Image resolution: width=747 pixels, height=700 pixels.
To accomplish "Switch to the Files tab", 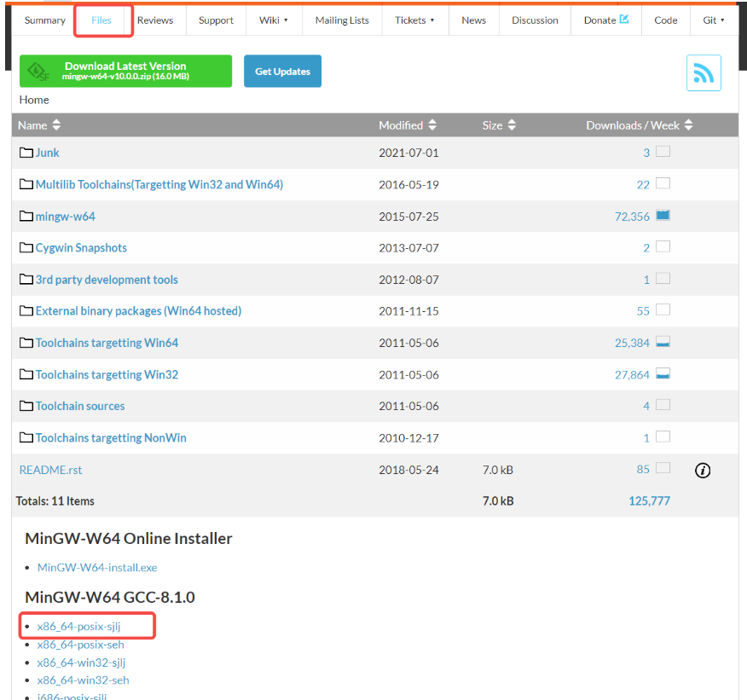I will click(101, 20).
